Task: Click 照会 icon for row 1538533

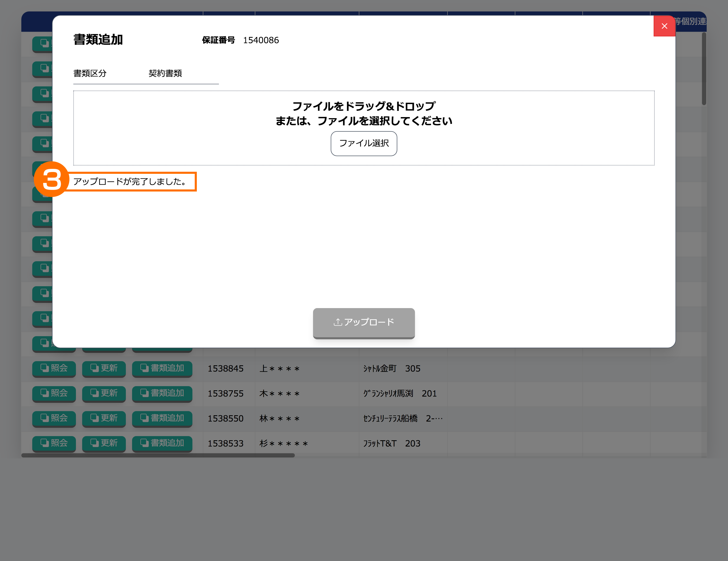Action: coord(45,443)
